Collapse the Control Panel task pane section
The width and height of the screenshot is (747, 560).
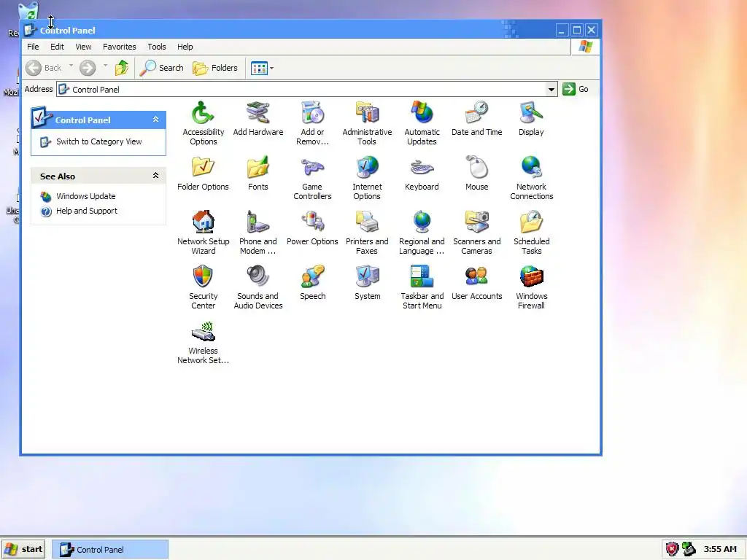point(155,120)
